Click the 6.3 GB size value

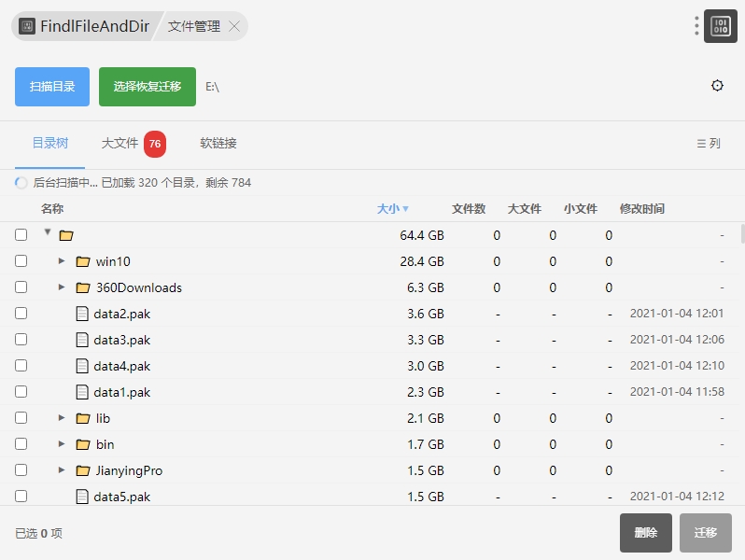pos(425,287)
